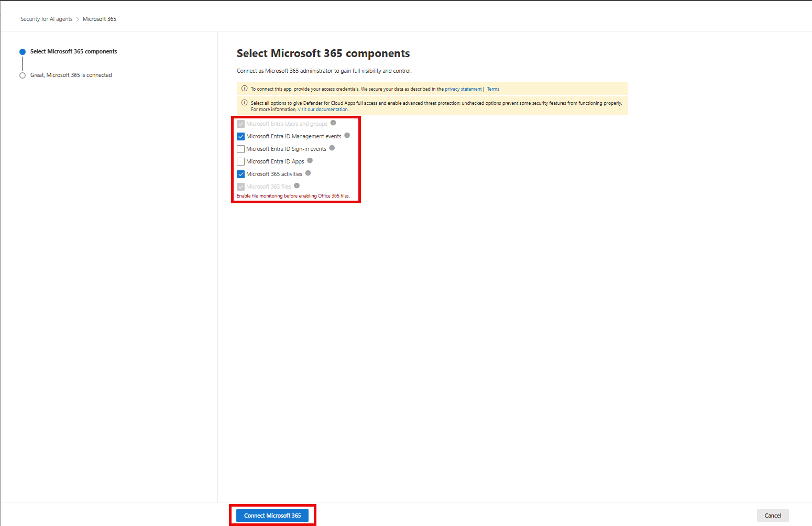Click Microsoft 365 breadcrumb item
Viewport: 812px width, 526px height.
[x=100, y=19]
